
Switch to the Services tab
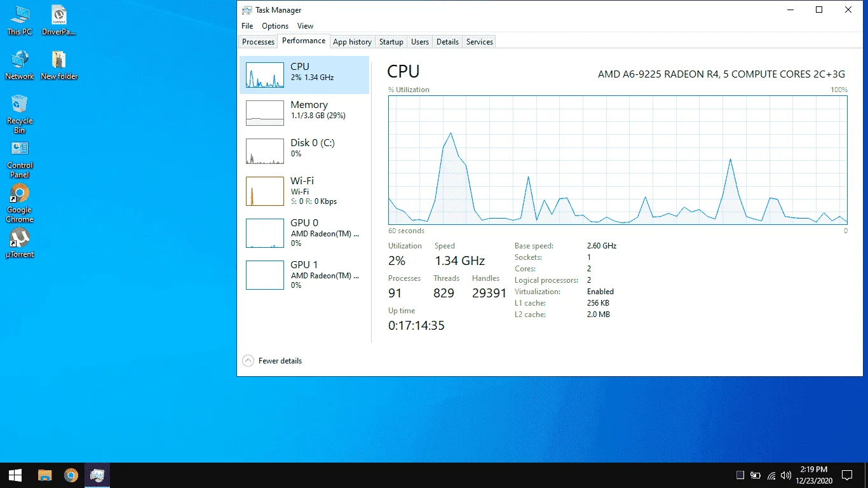[480, 42]
